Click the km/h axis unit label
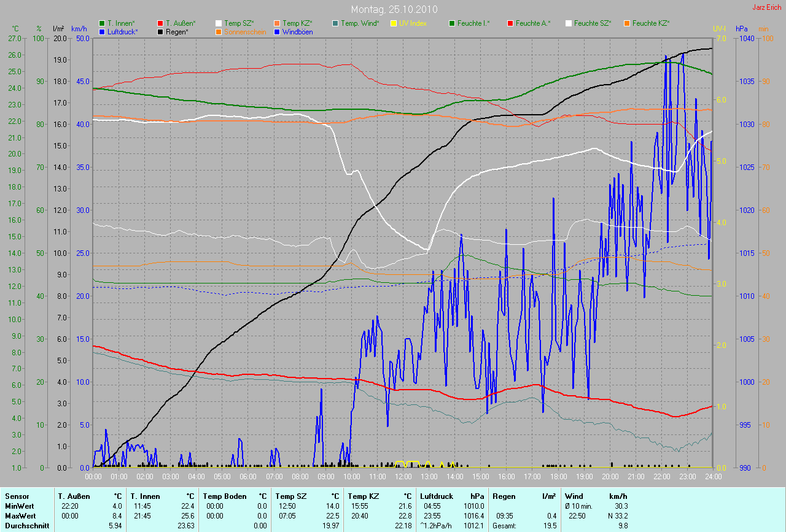 pos(79,28)
